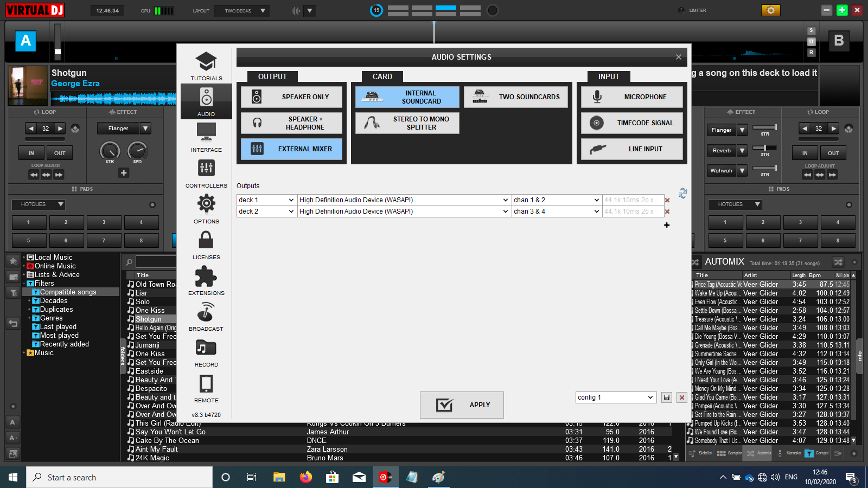Select Internal Soundcard card option

pyautogui.click(x=407, y=97)
